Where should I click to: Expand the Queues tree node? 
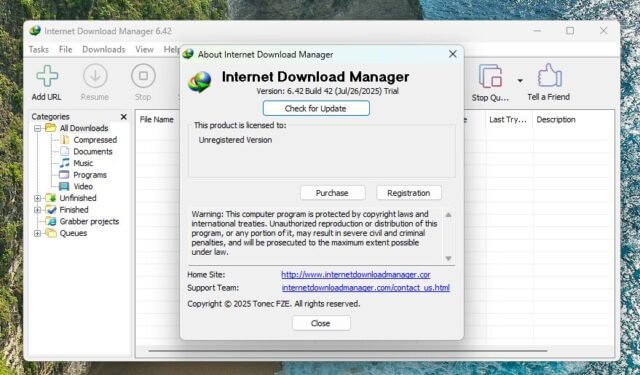point(38,233)
